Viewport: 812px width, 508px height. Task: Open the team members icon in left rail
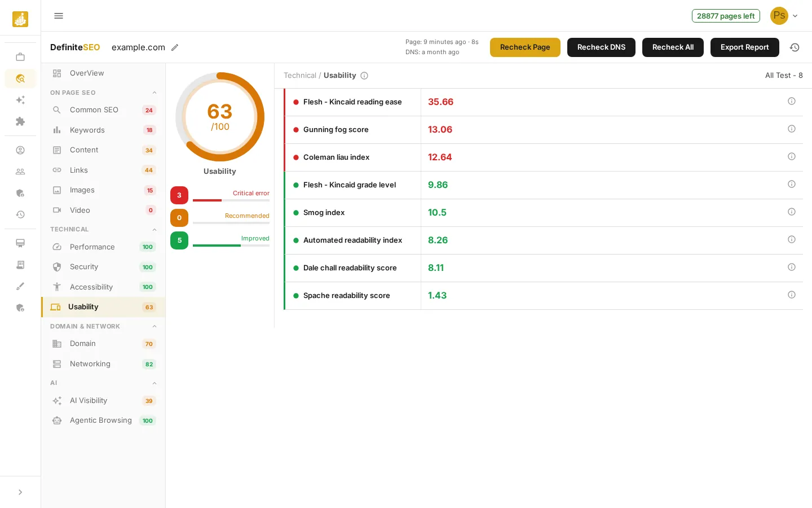[x=20, y=172]
